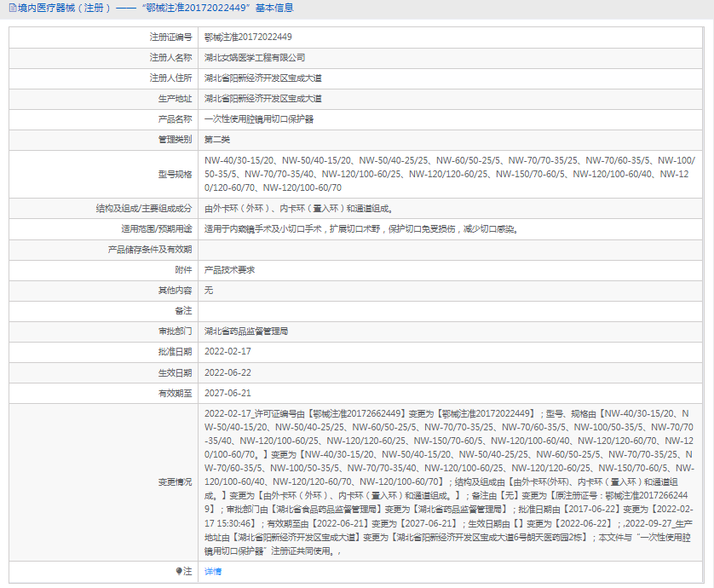Viewport: 714px width, 588px height.
Task: Click the 注册人住所 label
Action: (x=170, y=78)
